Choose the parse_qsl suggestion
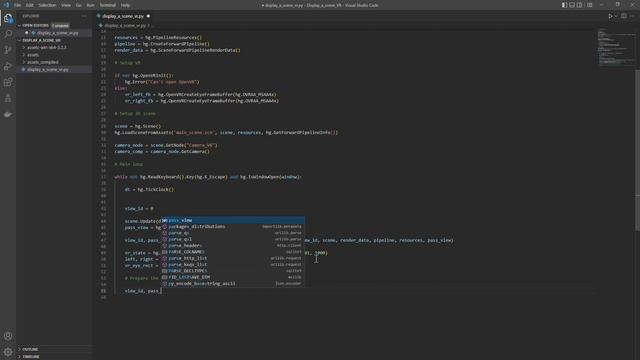This screenshot has width=640, height=360. pyautogui.click(x=233, y=239)
